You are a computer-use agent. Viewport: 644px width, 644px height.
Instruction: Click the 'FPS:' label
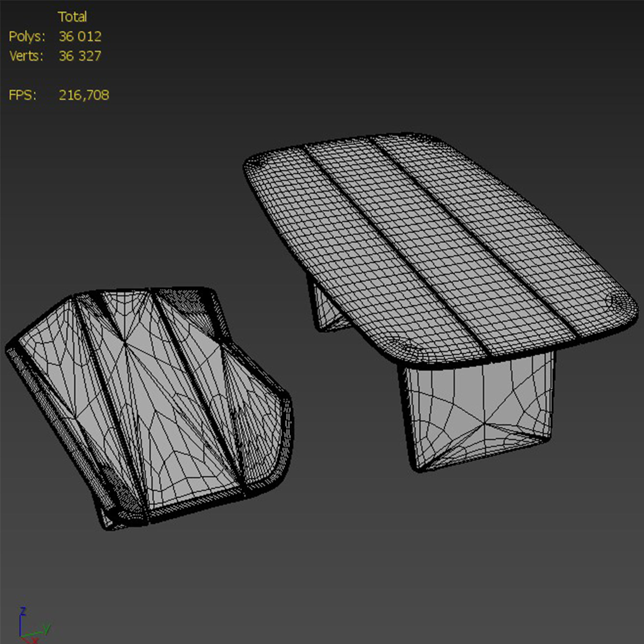(x=22, y=95)
